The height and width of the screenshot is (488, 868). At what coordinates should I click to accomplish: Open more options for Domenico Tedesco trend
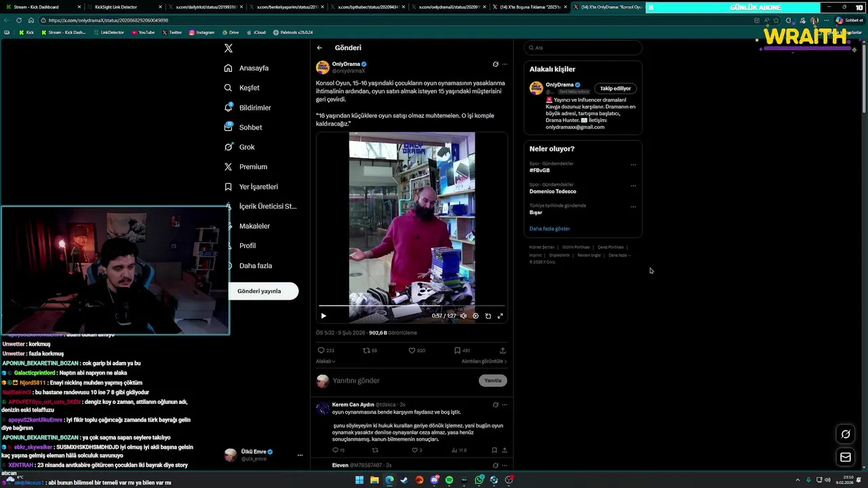pos(633,186)
